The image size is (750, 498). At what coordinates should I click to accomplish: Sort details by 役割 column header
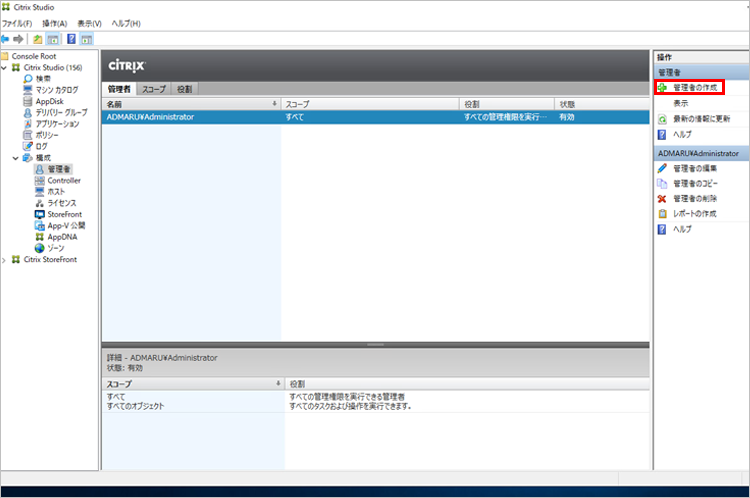pyautogui.click(x=467, y=384)
